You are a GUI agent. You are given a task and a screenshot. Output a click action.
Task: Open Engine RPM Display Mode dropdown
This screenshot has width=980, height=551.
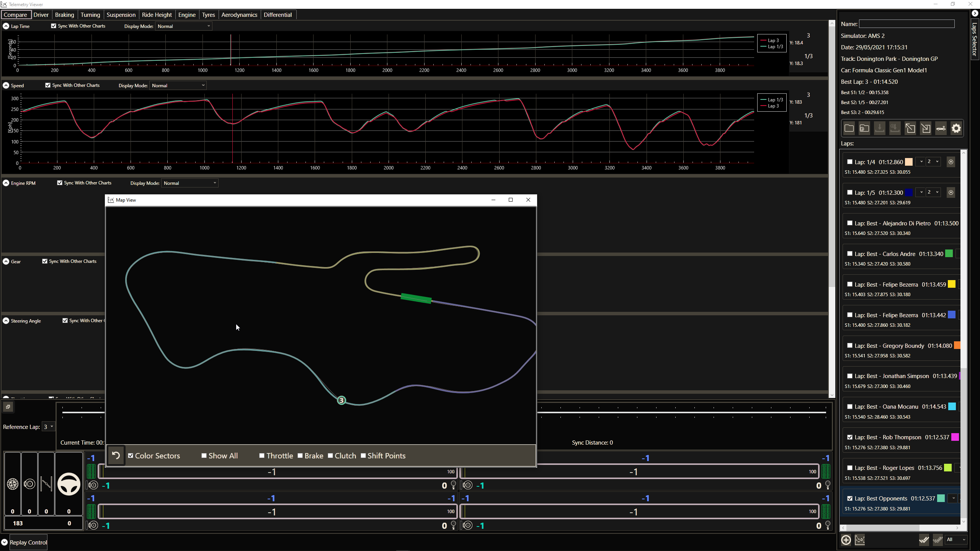click(190, 183)
